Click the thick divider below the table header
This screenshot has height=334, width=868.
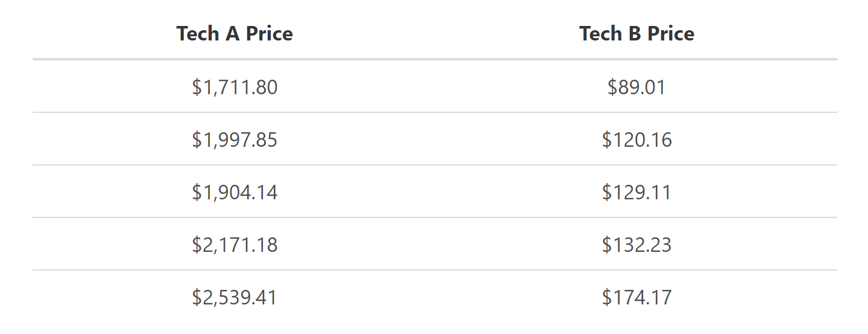(435, 59)
